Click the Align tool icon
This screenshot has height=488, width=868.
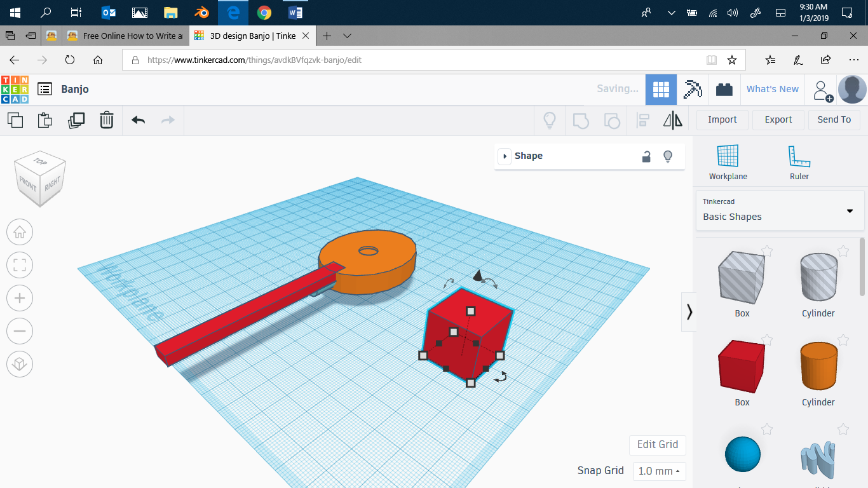click(x=643, y=120)
